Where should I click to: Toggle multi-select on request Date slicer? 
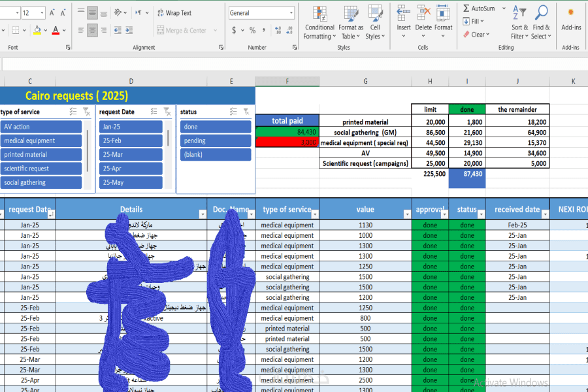(x=154, y=112)
